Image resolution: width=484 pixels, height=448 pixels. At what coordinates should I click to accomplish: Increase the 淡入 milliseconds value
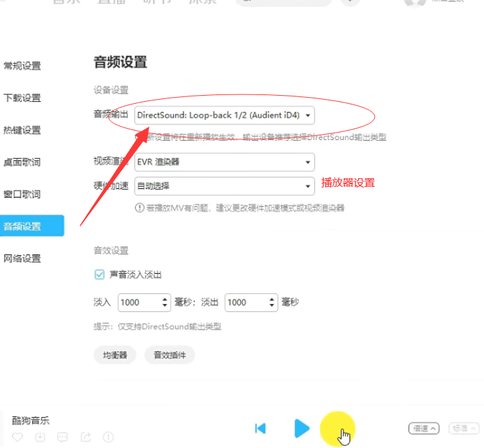coord(165,299)
